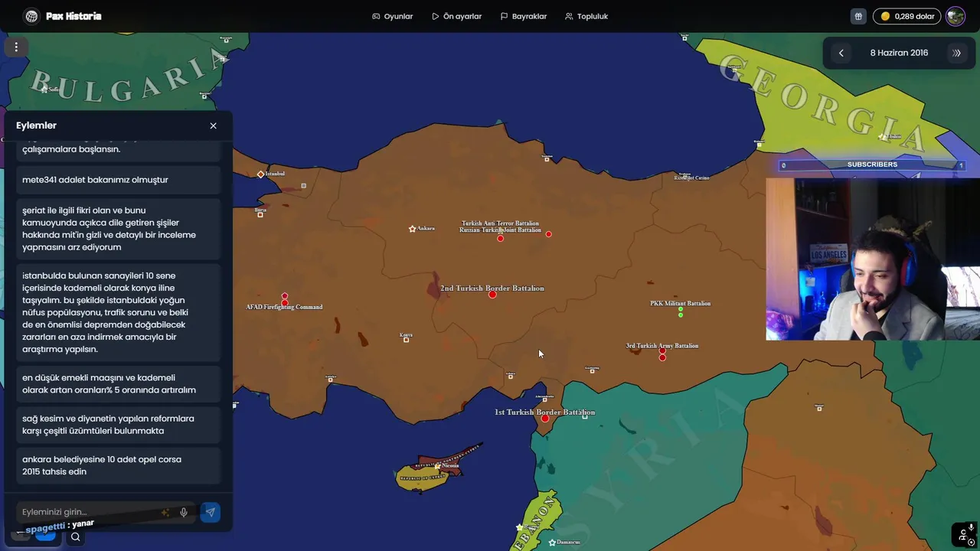Click the Bursa city square marker
The image size is (980, 551).
pyautogui.click(x=260, y=215)
